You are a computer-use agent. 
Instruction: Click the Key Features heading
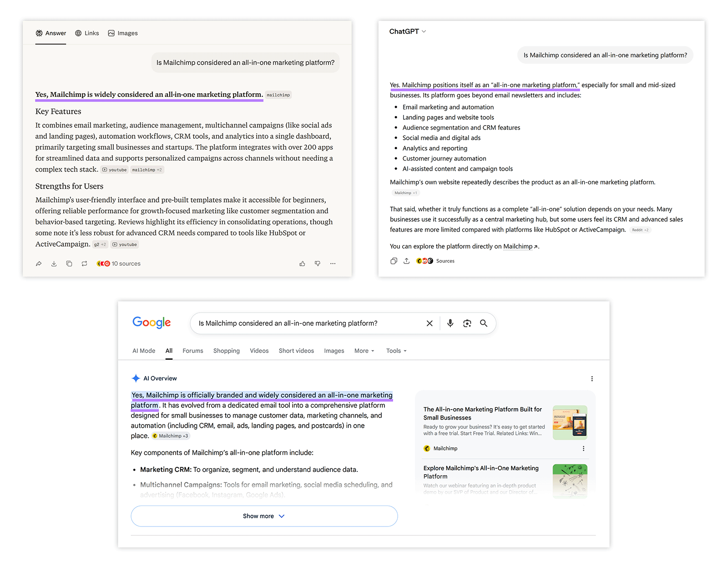58,111
